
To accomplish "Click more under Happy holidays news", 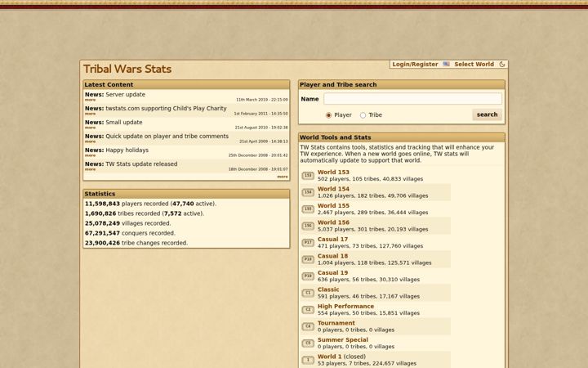I will (x=90, y=155).
